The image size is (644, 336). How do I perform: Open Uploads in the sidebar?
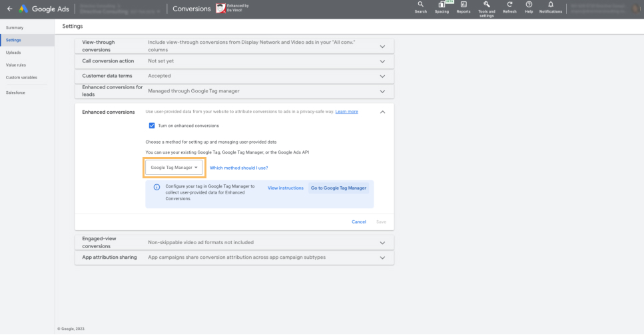tap(13, 53)
